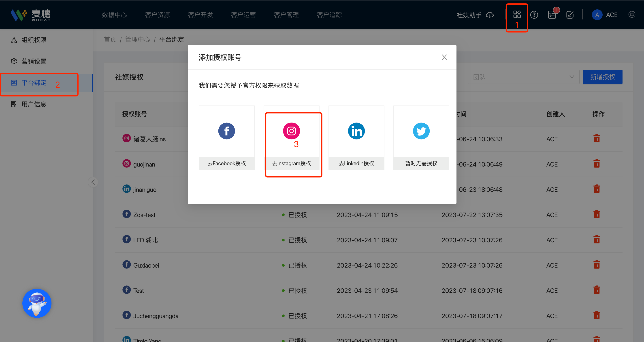
Task: Click the 营销设置 gear icon
Action: pyautogui.click(x=14, y=61)
